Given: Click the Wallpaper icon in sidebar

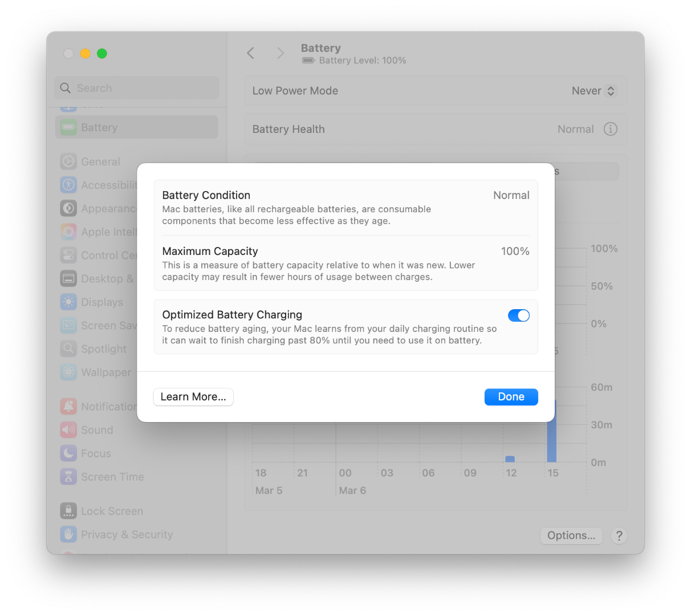Looking at the screenshot, I should click(68, 372).
